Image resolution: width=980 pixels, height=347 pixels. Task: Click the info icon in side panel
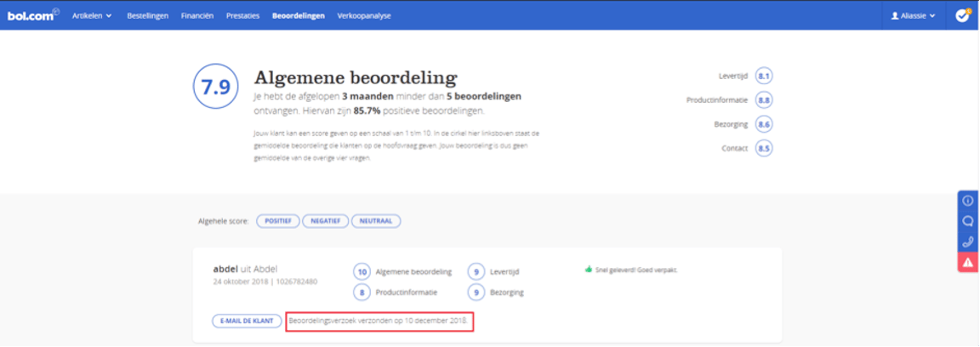point(967,201)
